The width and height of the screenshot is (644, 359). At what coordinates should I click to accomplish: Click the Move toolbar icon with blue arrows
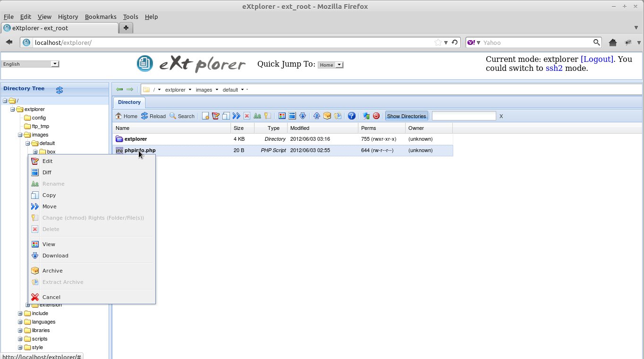pos(237,116)
